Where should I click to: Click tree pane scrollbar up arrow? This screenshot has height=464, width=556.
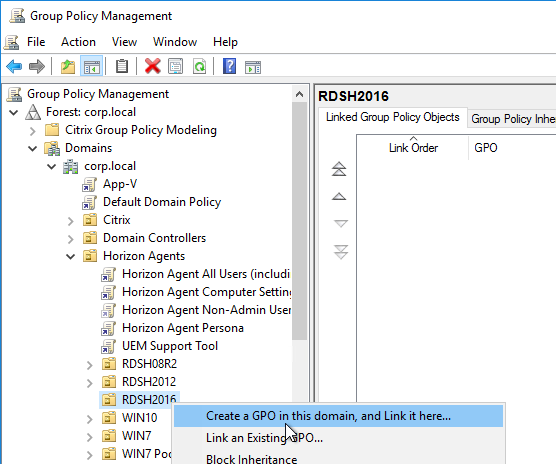[x=300, y=94]
